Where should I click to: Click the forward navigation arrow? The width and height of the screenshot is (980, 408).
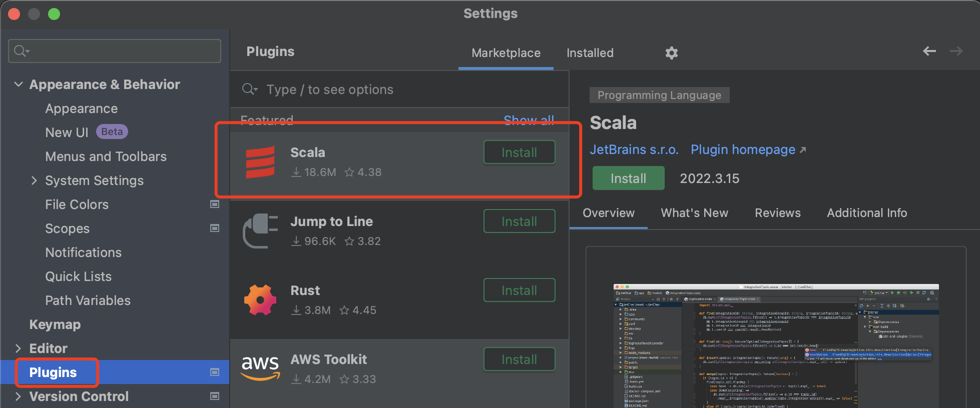(x=956, y=51)
